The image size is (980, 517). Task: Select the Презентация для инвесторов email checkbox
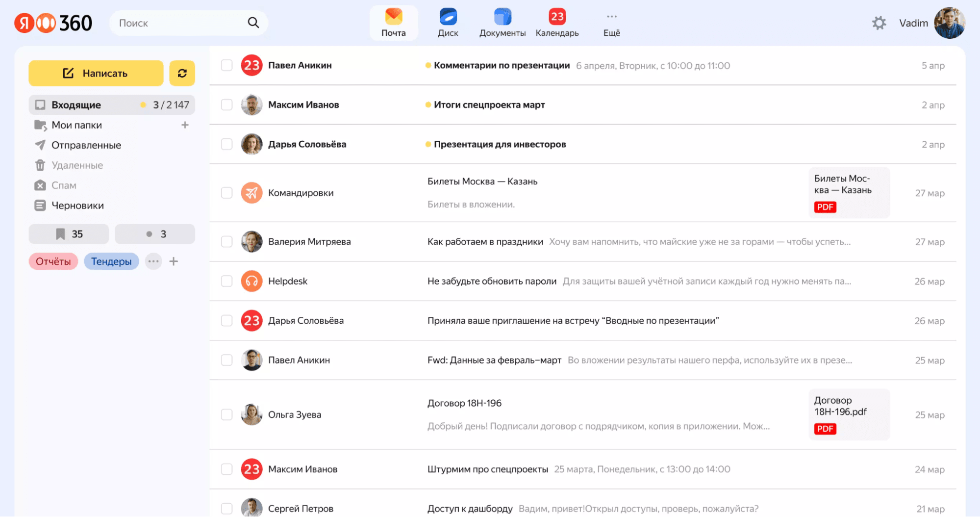226,144
